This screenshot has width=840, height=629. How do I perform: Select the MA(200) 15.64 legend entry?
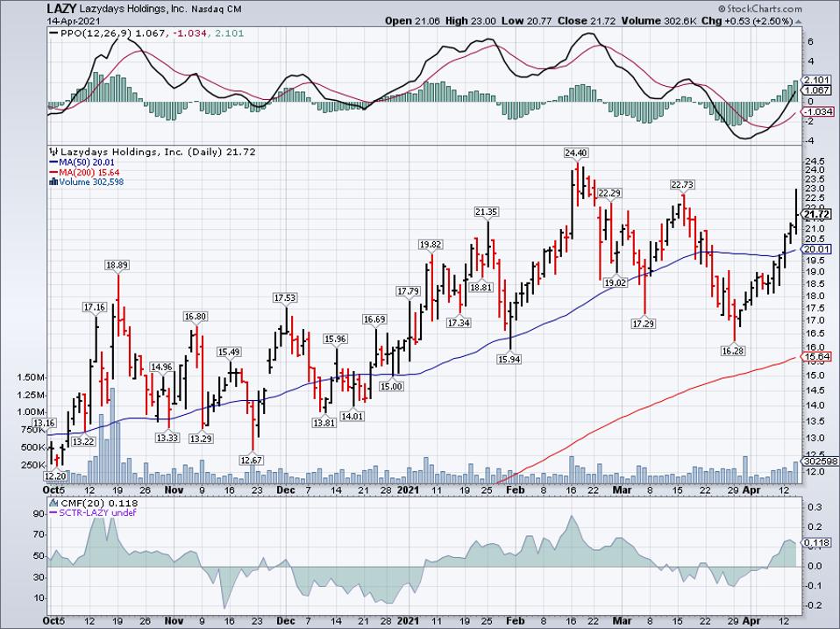pos(89,172)
